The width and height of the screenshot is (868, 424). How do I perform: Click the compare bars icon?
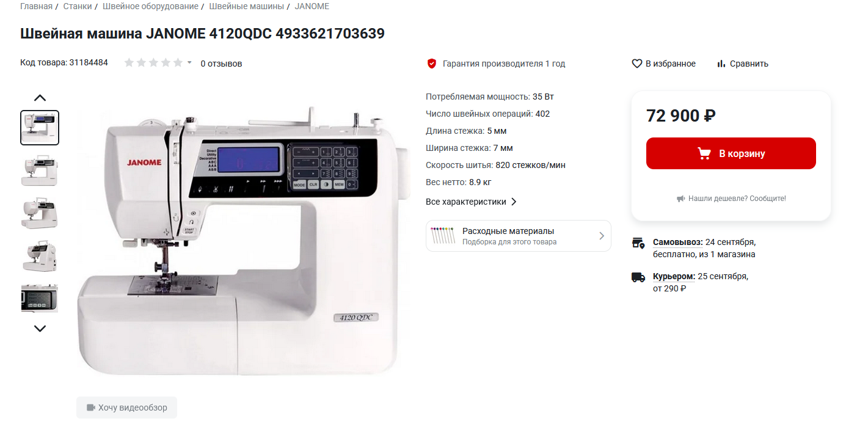coord(721,64)
